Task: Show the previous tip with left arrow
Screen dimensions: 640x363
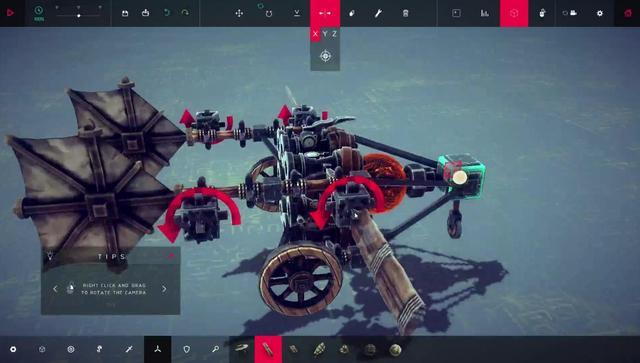Action: pyautogui.click(x=56, y=289)
